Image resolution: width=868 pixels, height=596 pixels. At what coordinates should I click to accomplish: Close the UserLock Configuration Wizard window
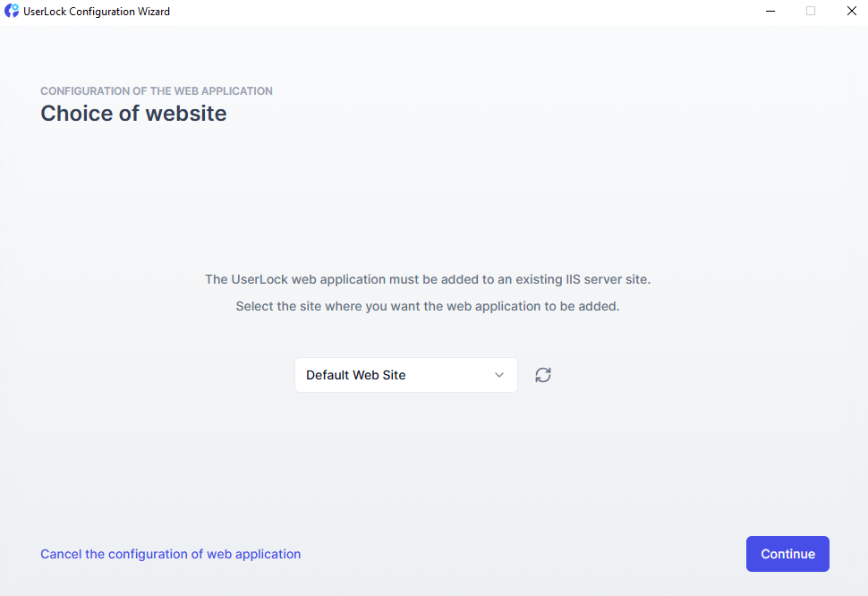click(851, 11)
